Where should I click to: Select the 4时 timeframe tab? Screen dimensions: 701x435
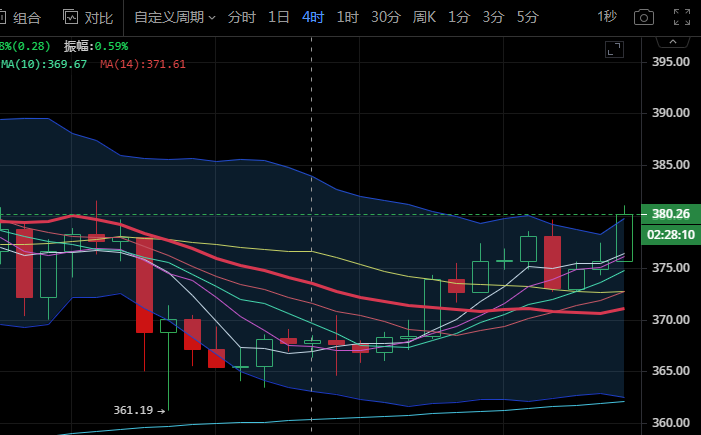pos(313,17)
